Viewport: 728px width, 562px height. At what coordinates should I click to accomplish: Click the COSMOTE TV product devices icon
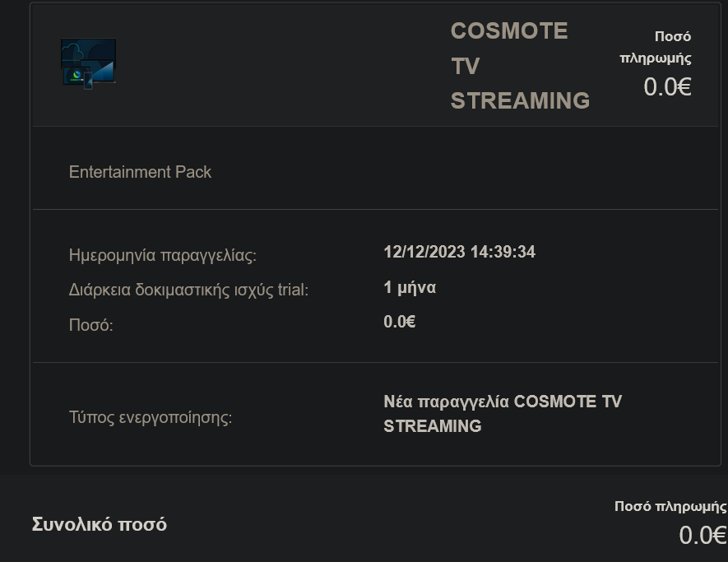[88, 63]
